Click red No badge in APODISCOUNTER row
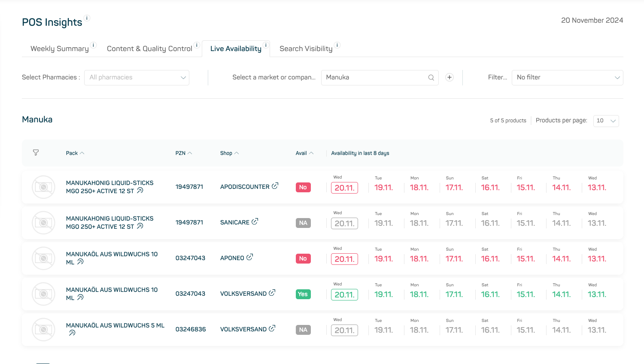644x364 pixels. pyautogui.click(x=303, y=188)
